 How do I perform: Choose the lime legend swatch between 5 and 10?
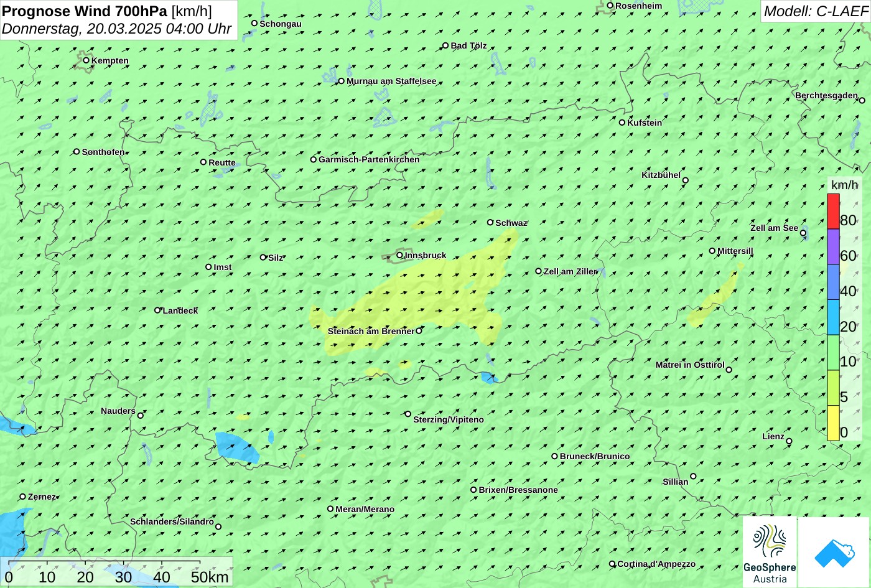pos(833,388)
